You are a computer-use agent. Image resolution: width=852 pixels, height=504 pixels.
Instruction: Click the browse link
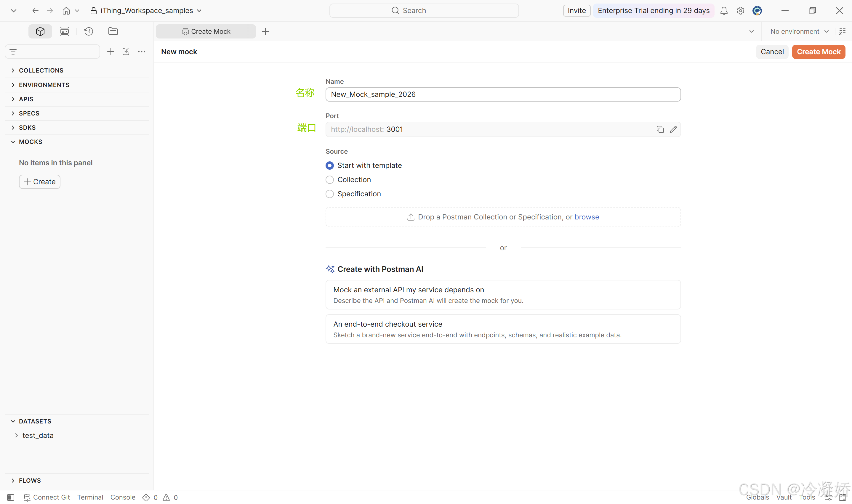tap(587, 217)
